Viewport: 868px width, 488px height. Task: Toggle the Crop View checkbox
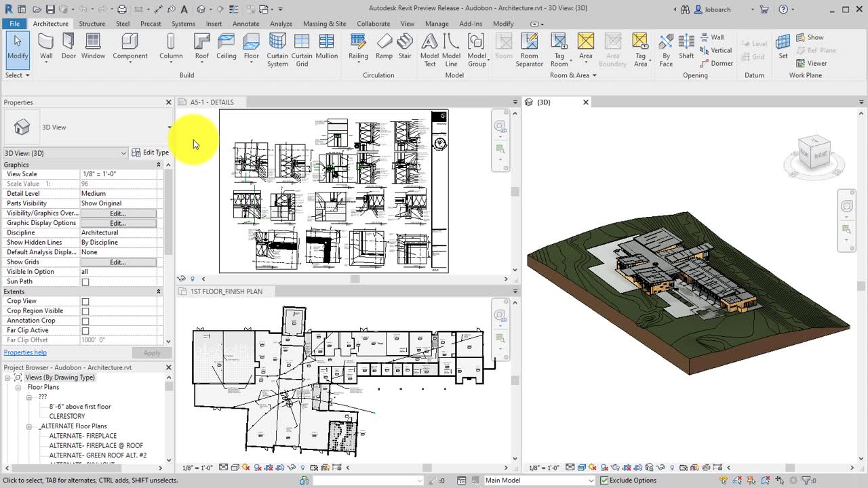click(x=85, y=302)
